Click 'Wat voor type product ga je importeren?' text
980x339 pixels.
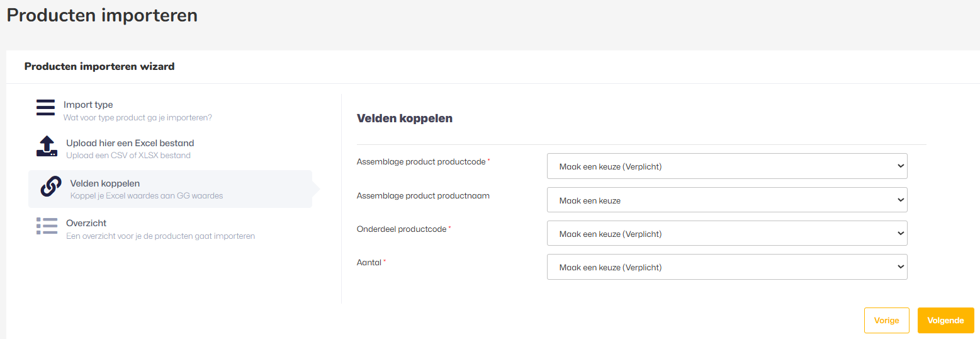click(138, 117)
